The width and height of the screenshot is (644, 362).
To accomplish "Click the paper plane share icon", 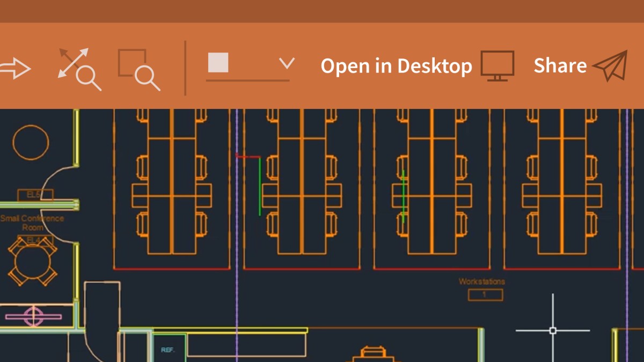I will [x=610, y=66].
